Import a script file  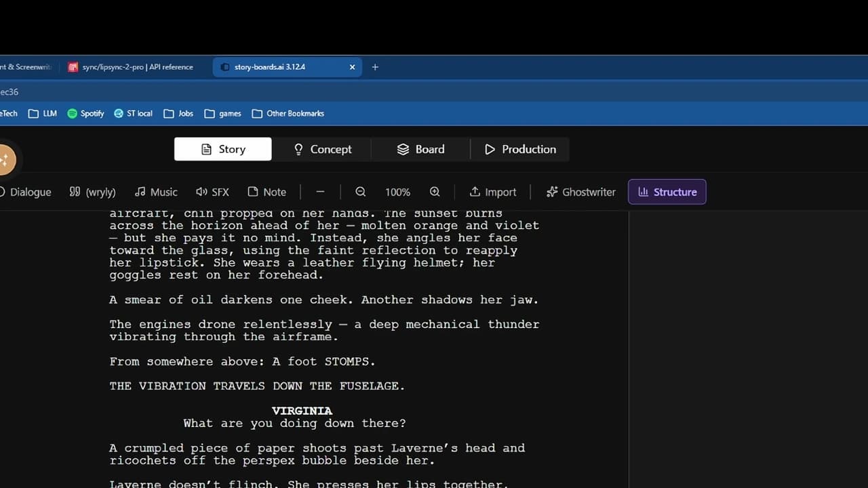493,192
